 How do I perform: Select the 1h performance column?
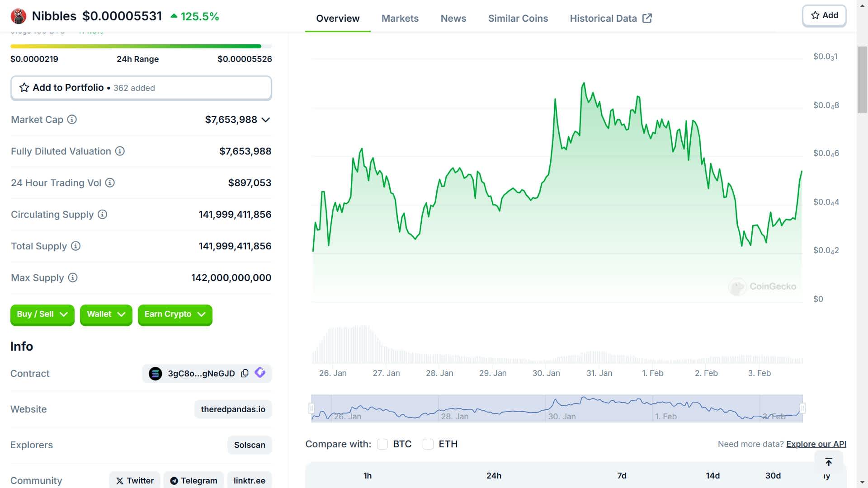(368, 475)
